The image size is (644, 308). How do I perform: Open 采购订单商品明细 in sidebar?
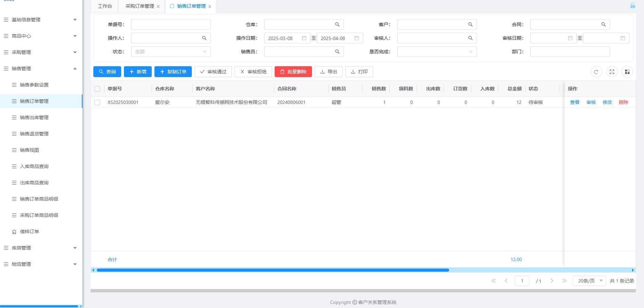click(41, 215)
